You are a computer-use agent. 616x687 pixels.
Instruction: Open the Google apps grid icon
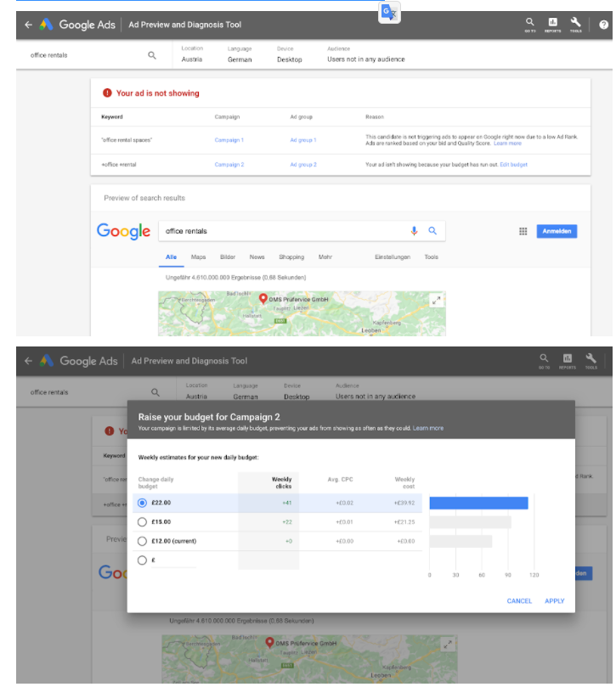pyautogui.click(x=523, y=231)
